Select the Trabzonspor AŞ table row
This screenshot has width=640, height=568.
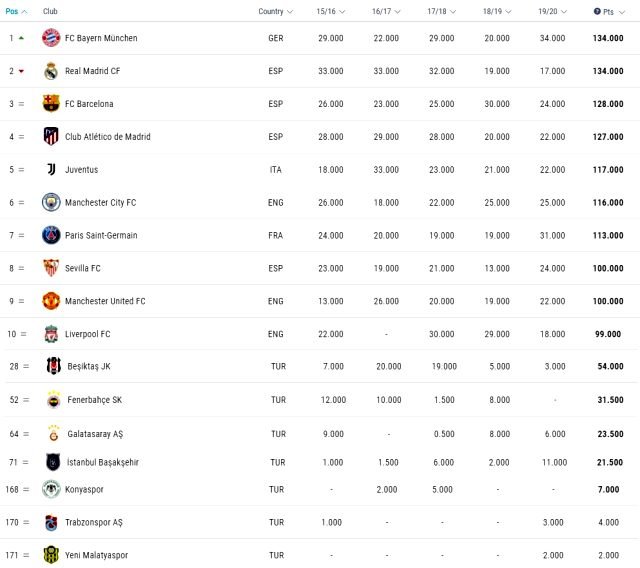pyautogui.click(x=320, y=522)
